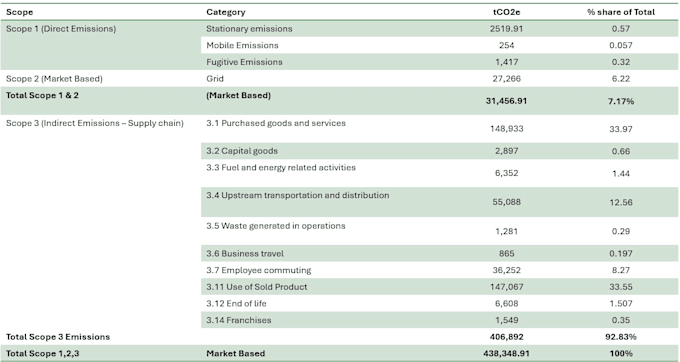Click the grand total 438,348.91
Viewport: 680px width, 362px height.
pos(507,354)
